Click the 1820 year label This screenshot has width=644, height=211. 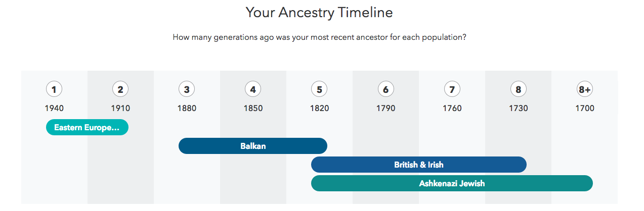coord(319,108)
